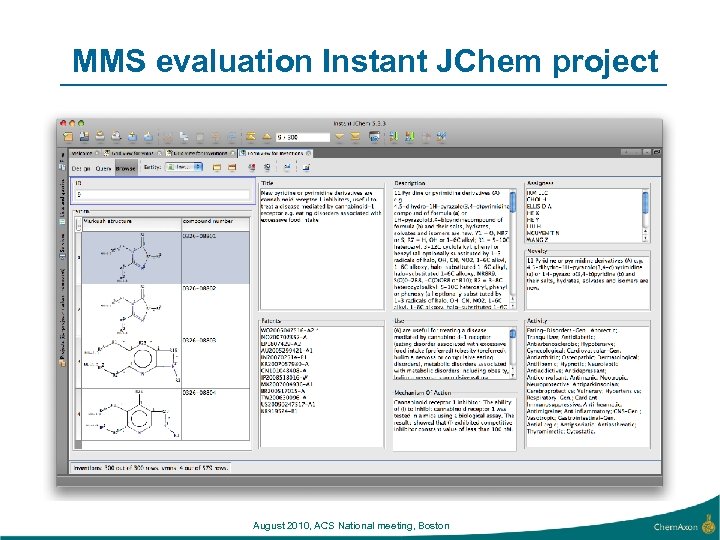Select the second Markush structure thumbnail
The height and width of the screenshot is (540, 720).
[132, 310]
